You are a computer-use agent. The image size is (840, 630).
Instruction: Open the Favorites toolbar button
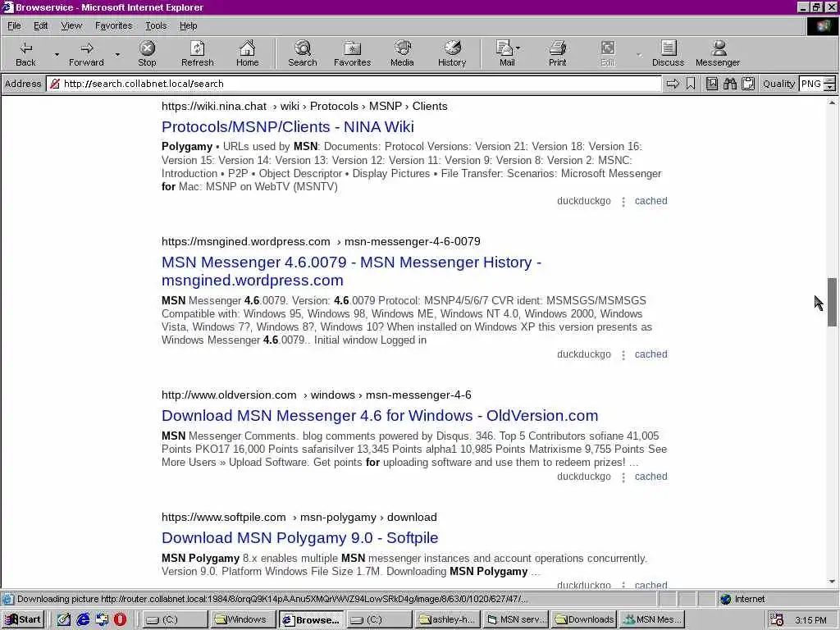click(352, 53)
